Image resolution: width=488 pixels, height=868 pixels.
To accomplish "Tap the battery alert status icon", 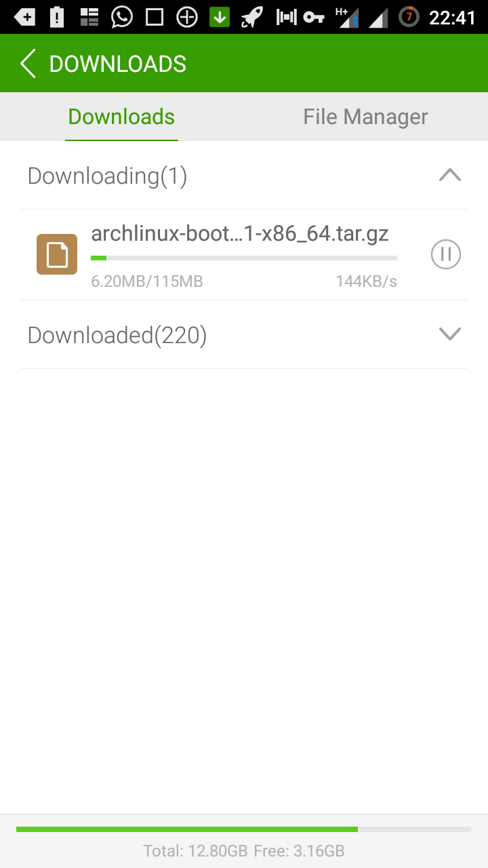I will click(x=57, y=17).
